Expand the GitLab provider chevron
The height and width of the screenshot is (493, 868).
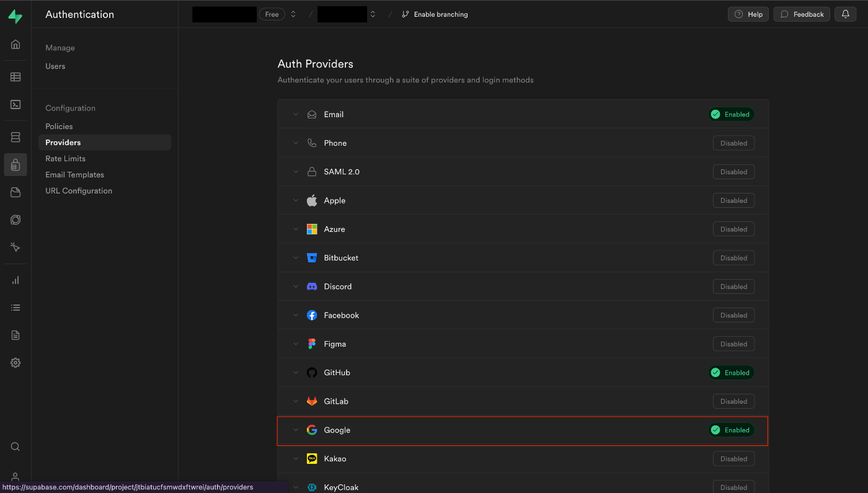(296, 401)
